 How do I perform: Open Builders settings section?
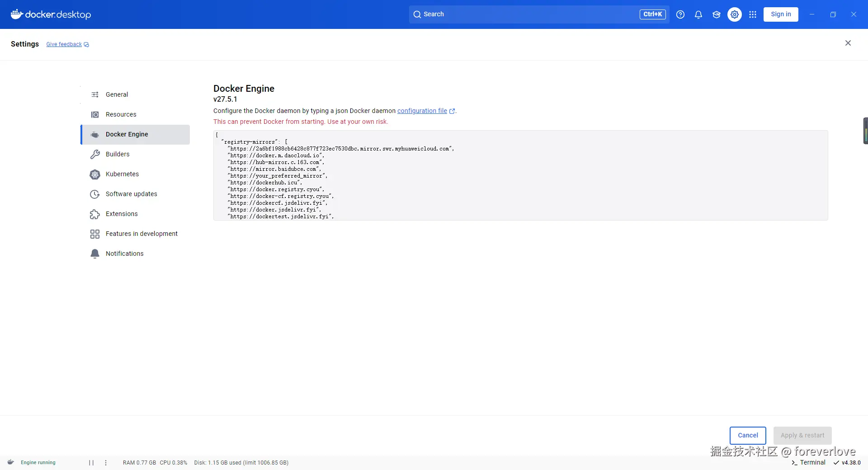(x=135, y=154)
